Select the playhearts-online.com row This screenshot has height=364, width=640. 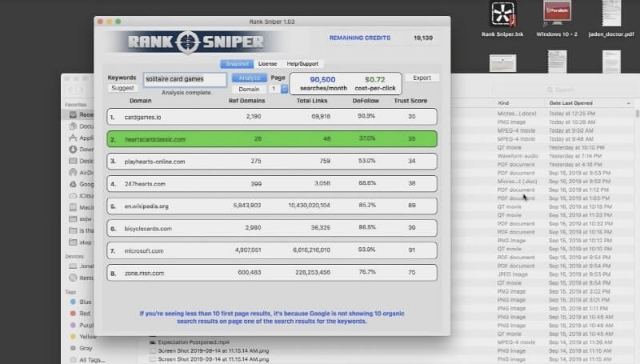tap(272, 161)
